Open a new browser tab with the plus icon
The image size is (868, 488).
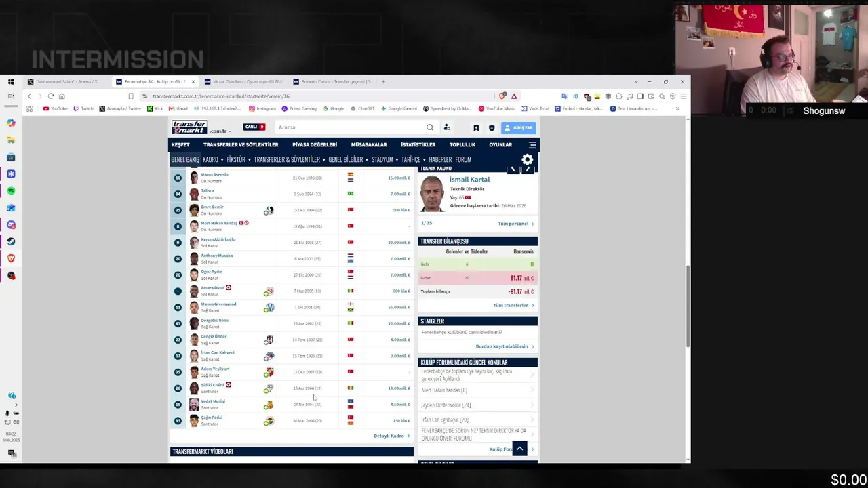pos(383,81)
